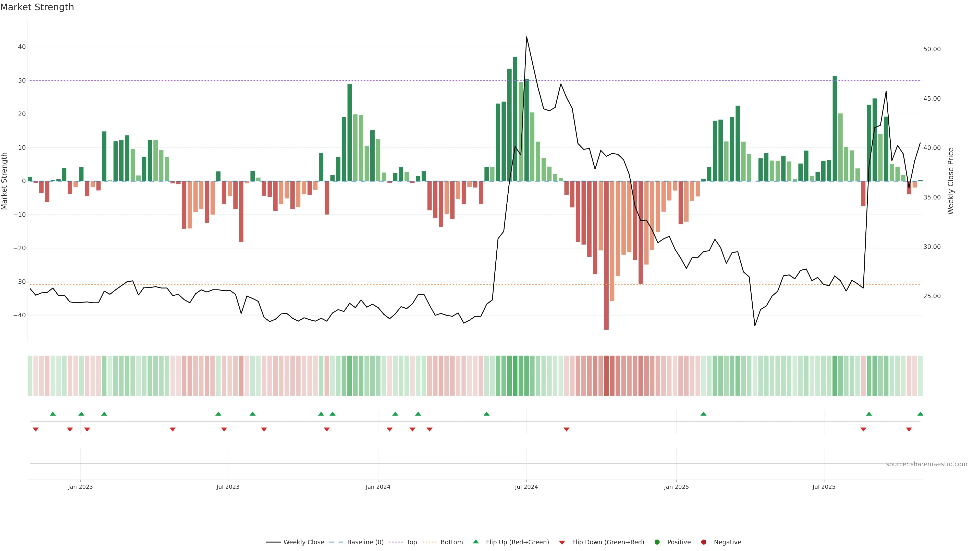Screen dimensions: 980x551
Task: Click the Positive green circle legend icon
Action: (657, 542)
